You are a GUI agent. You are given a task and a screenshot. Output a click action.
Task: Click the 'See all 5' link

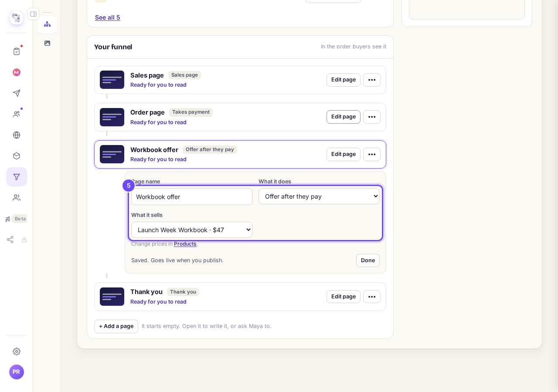click(108, 17)
